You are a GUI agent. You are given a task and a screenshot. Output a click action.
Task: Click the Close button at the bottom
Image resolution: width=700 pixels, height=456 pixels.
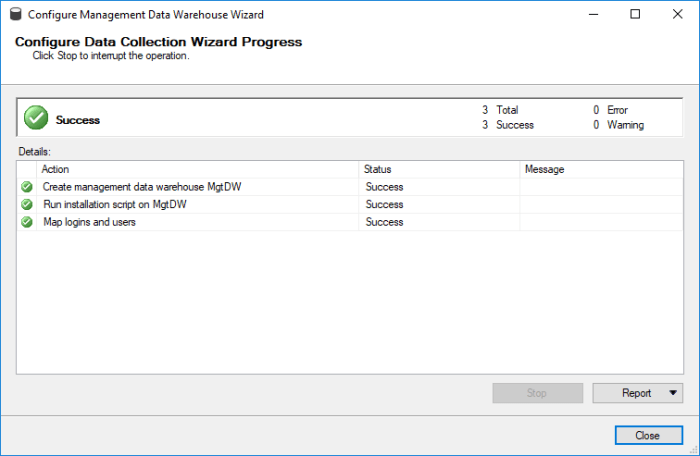click(647, 436)
